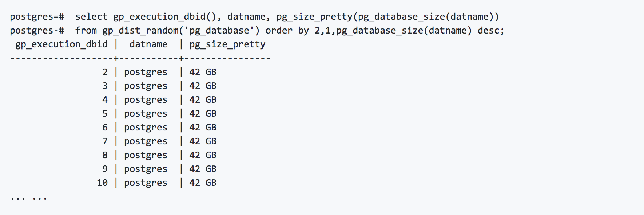Click the dbid value 8 in the table

click(x=105, y=155)
